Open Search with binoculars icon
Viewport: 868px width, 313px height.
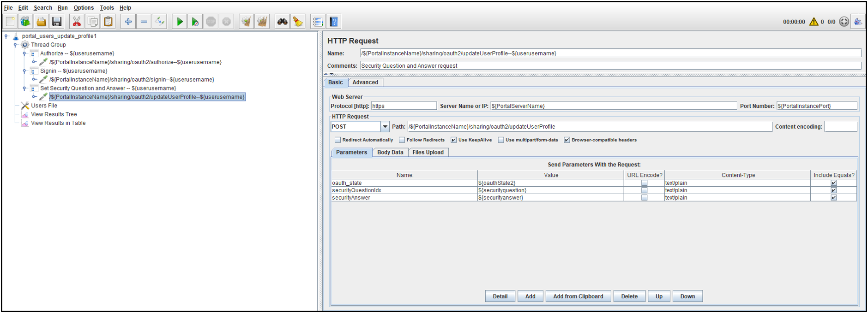click(x=282, y=22)
